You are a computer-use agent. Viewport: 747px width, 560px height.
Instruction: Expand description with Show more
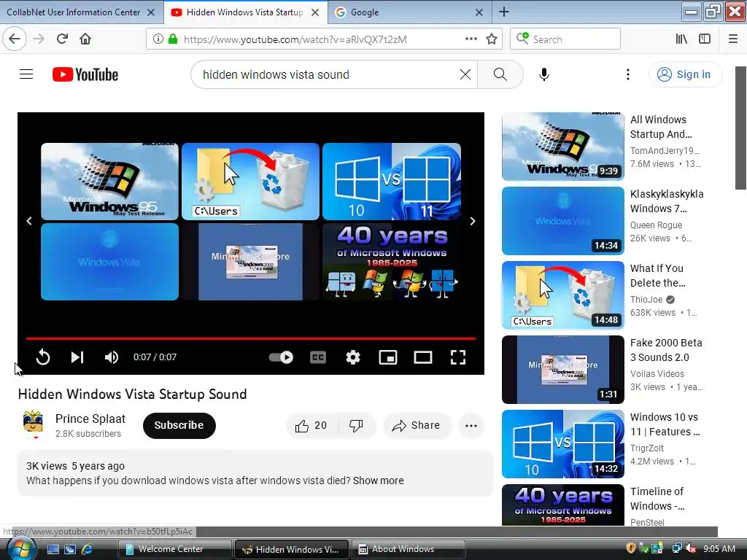[x=379, y=481]
